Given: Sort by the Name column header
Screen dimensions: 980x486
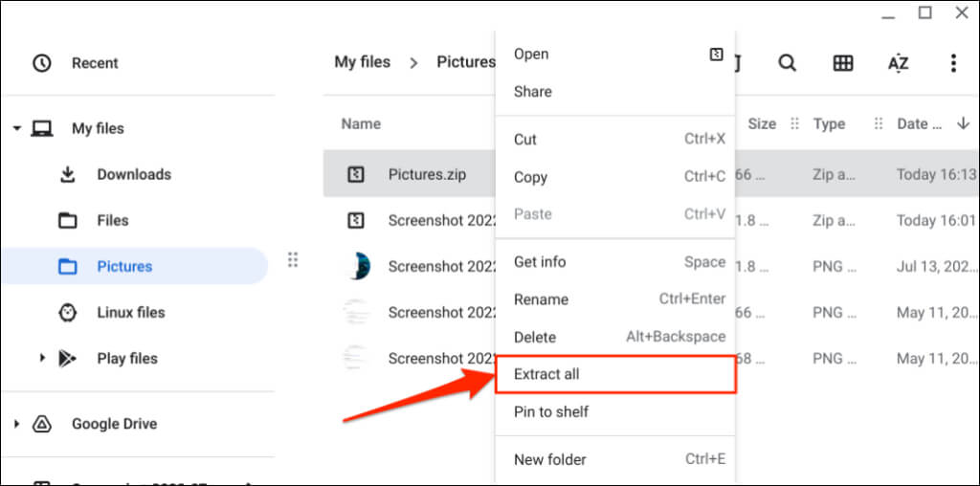Looking at the screenshot, I should pyautogui.click(x=361, y=123).
